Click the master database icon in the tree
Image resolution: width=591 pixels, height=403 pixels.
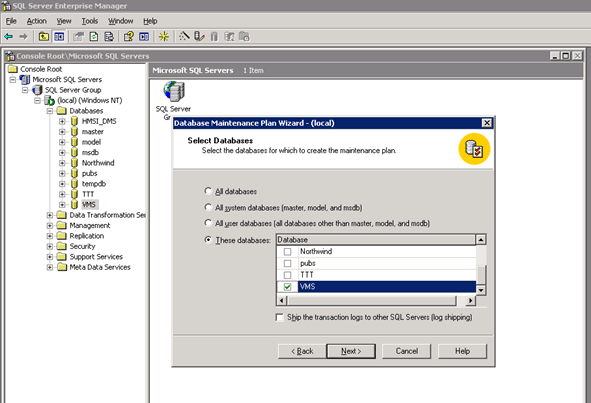point(74,132)
